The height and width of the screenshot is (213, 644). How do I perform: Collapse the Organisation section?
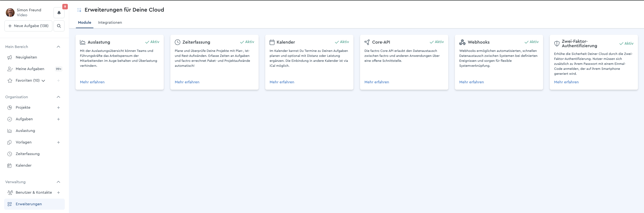click(x=58, y=97)
